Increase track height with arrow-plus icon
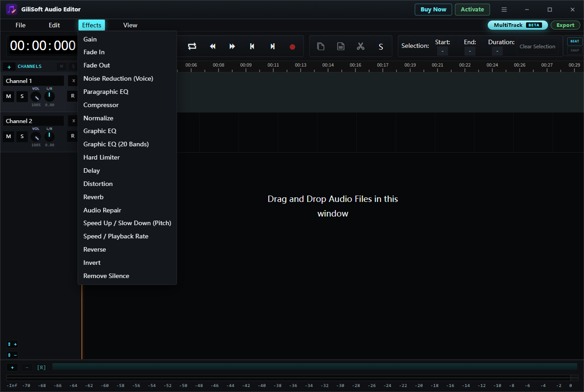 [x=12, y=344]
